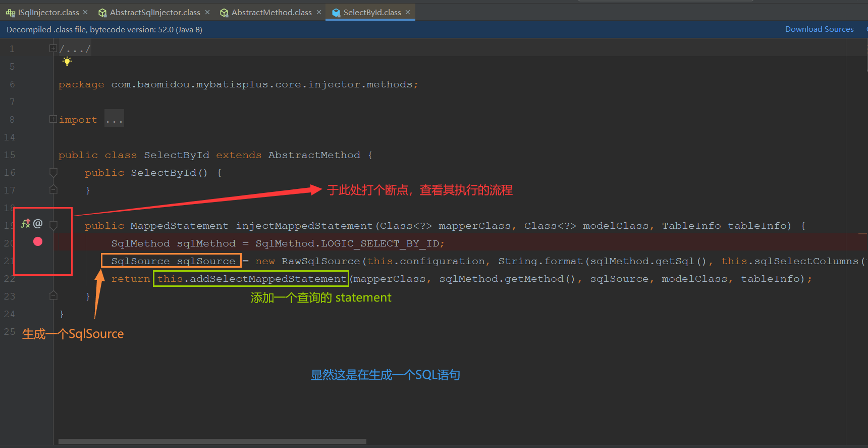Click TableInfo parameter type on line 19
The width and height of the screenshot is (868, 448).
point(691,226)
